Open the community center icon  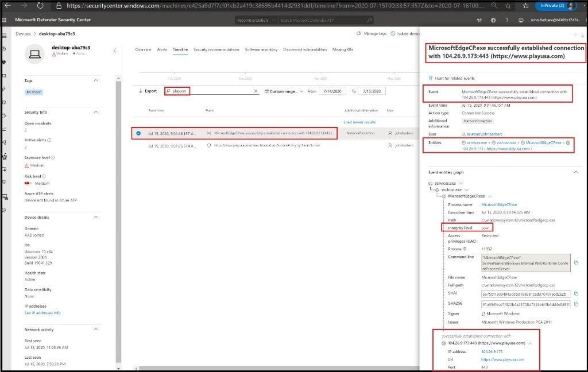479,20
